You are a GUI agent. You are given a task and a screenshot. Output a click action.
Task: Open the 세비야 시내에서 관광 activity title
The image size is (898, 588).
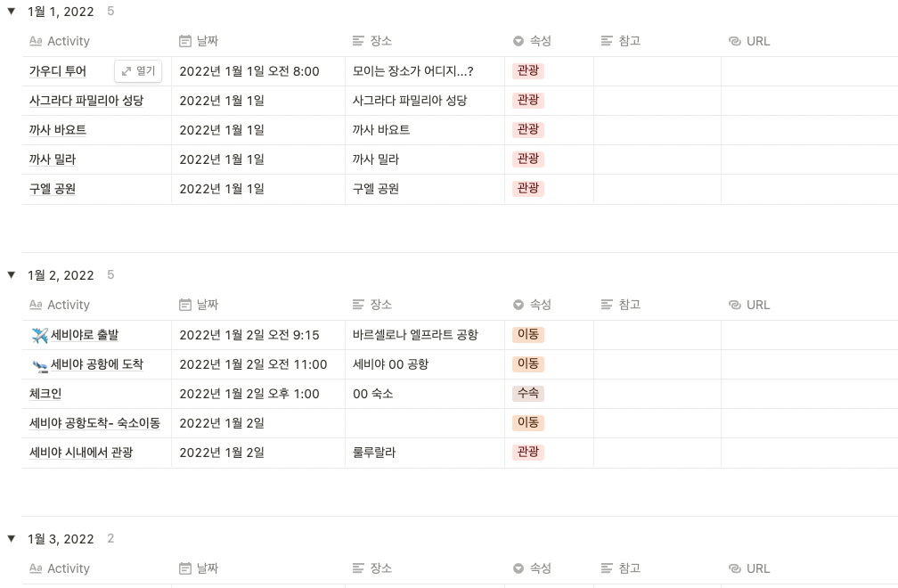tap(81, 453)
